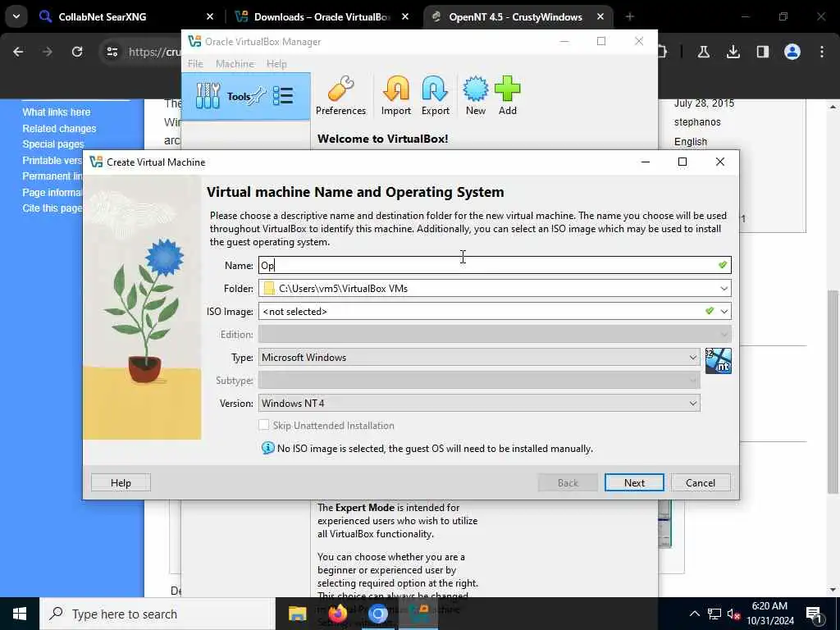Click the Import appliance icon
The height and width of the screenshot is (630, 840).
[396, 96]
